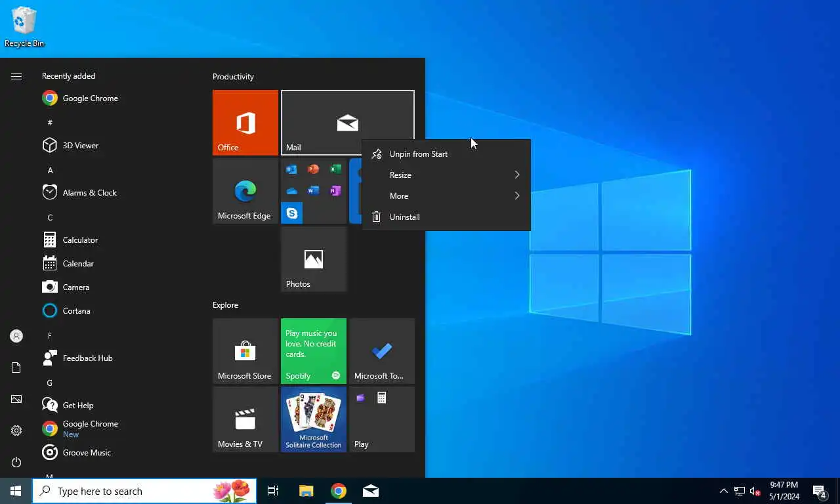Viewport: 840px width, 504px height.
Task: Open Mail from the taskbar
Action: click(371, 491)
